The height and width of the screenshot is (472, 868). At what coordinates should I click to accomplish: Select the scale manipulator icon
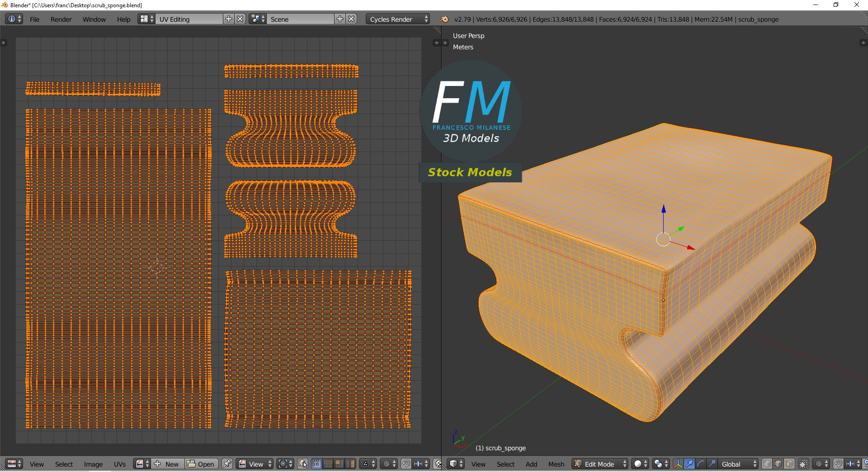(712, 464)
